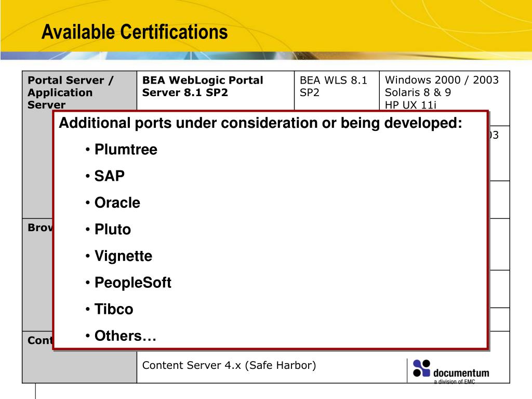Viewport: 532px width, 399px height.
Task: Click the 'Solaris 8 & 9' text
Action: (x=418, y=92)
